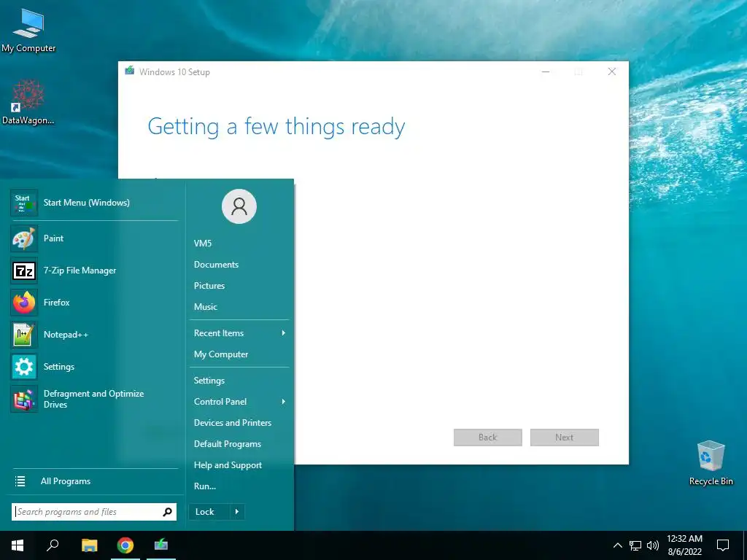
Task: Open Paint from the start menu
Action: click(94, 238)
